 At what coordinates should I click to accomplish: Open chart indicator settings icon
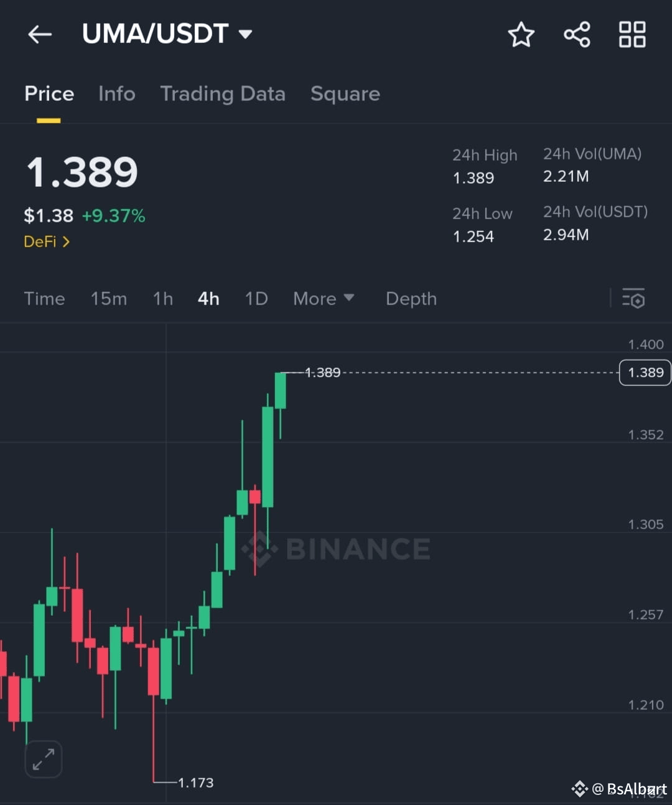pos(633,298)
